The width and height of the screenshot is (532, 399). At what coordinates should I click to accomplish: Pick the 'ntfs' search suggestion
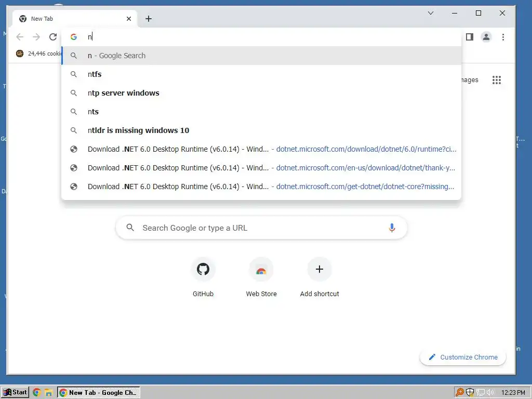[x=261, y=74]
